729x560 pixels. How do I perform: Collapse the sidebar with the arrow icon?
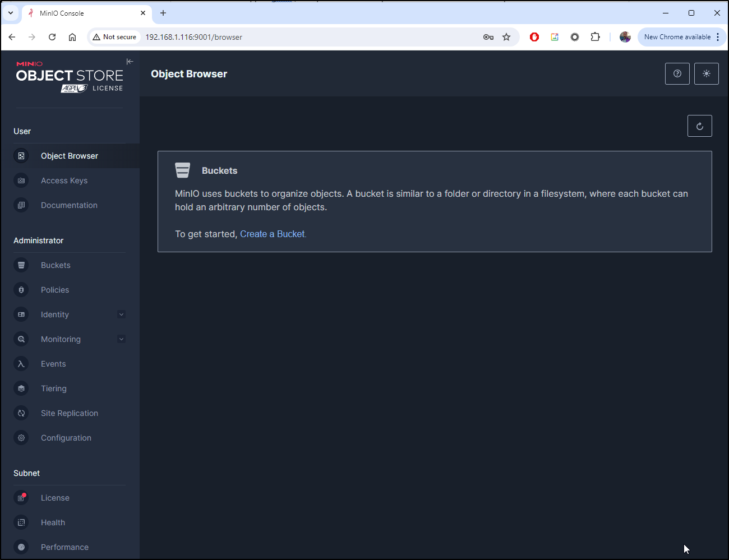click(130, 62)
